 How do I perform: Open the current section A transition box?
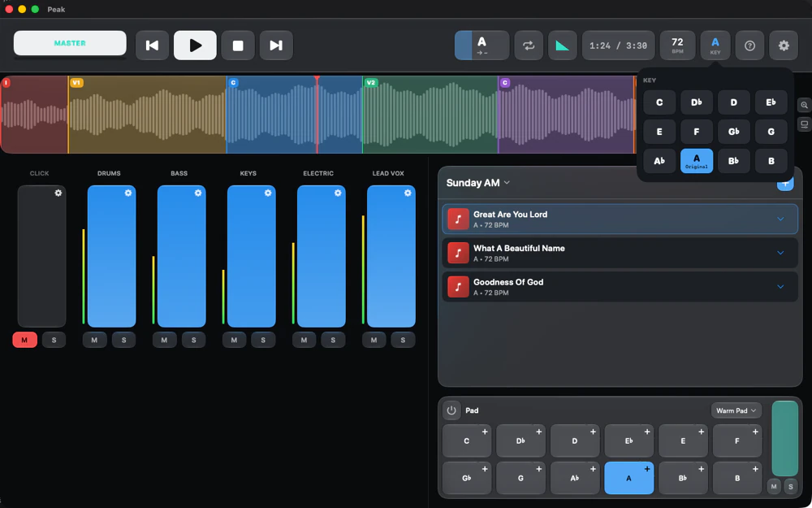(482, 46)
